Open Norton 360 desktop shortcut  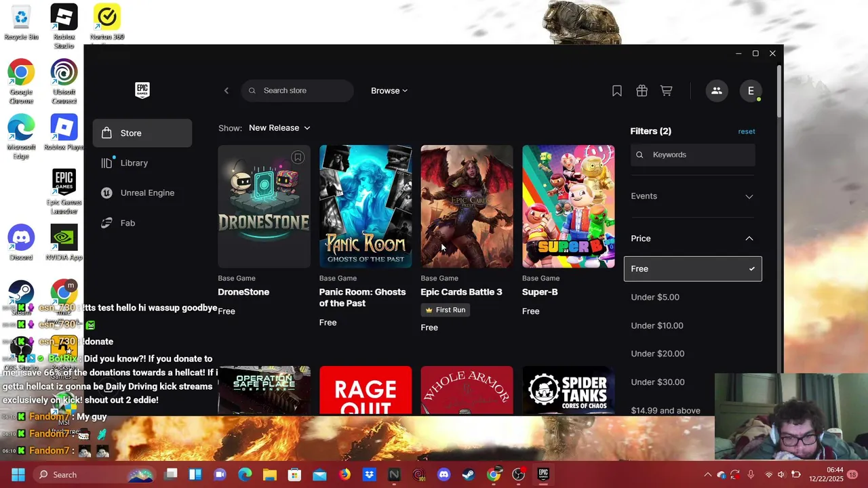point(107,23)
